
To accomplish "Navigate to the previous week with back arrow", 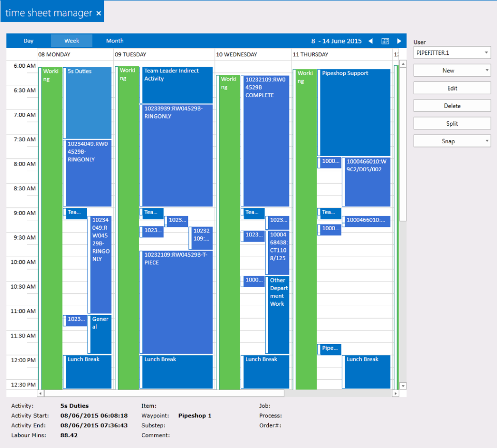I will coord(370,40).
